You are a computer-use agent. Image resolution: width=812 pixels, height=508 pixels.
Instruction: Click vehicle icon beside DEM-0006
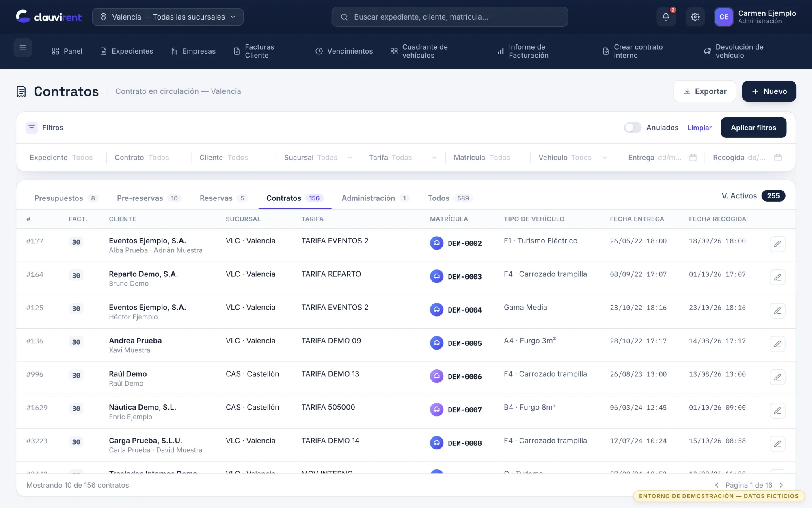click(x=436, y=376)
